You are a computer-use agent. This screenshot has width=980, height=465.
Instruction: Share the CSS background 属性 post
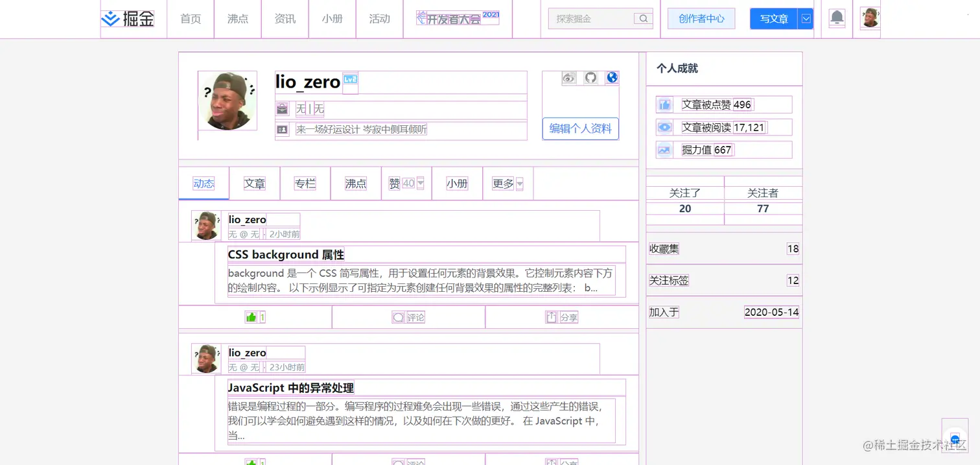[x=561, y=317]
